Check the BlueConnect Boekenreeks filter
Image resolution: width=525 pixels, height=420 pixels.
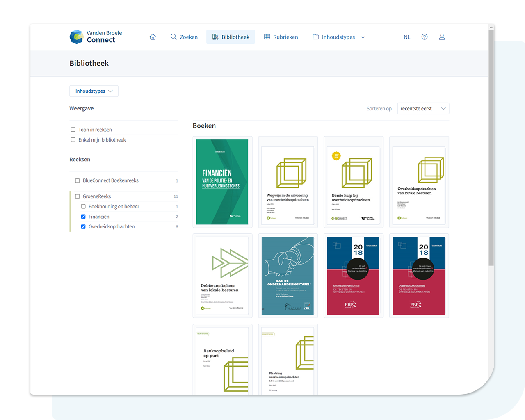(78, 180)
